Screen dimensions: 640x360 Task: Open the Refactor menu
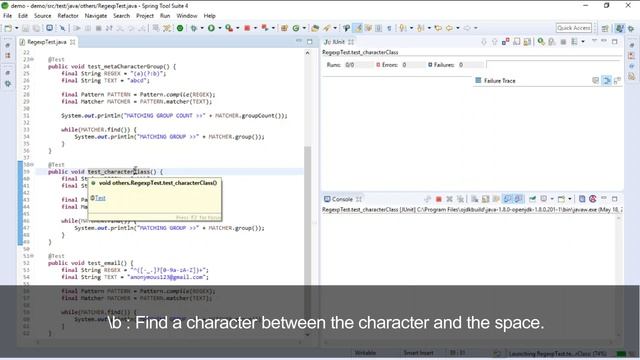68,16
